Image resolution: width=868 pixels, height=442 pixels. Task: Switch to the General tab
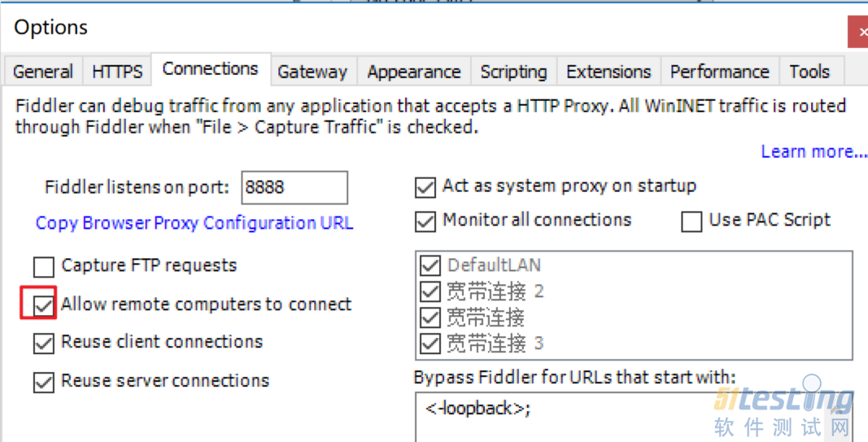click(43, 72)
